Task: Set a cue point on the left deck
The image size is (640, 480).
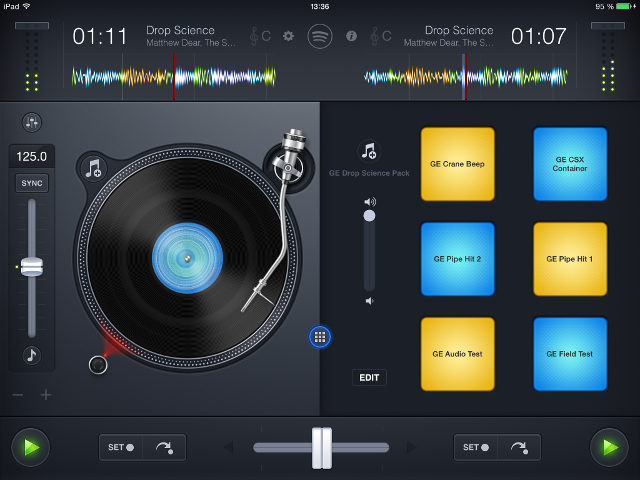Action: pyautogui.click(x=121, y=447)
